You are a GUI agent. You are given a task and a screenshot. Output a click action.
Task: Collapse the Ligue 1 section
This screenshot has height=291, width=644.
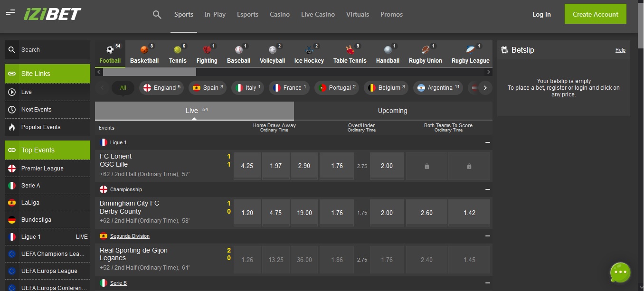coord(487,142)
